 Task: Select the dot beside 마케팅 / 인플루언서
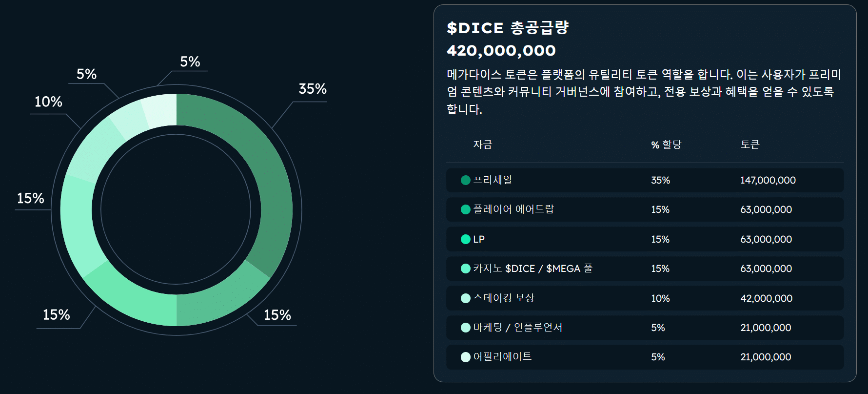click(466, 328)
